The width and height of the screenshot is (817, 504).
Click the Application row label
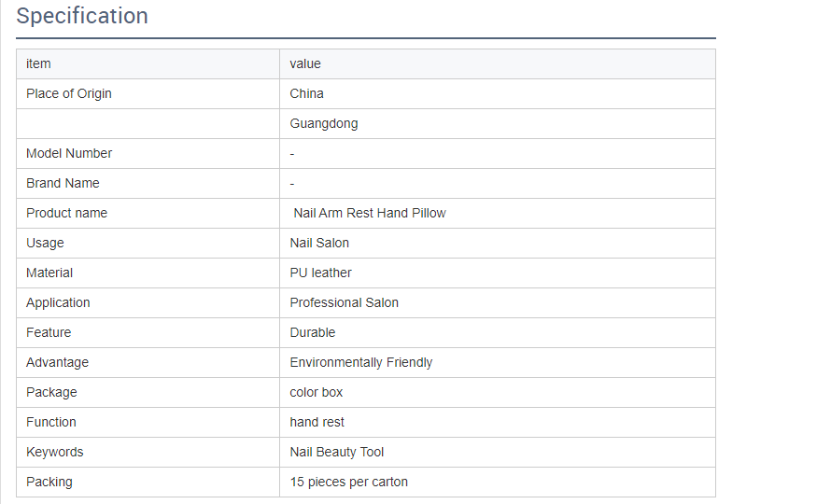pos(58,303)
